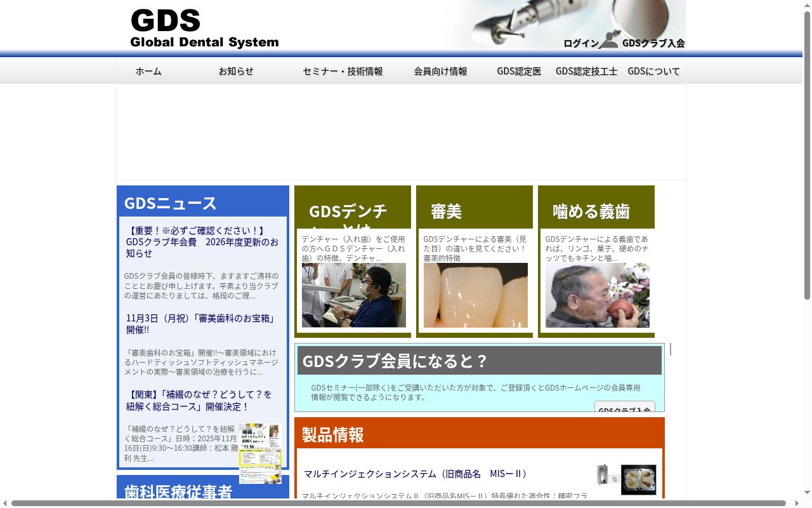Open the seminar flyer thumbnail in GDSニュース
The width and height of the screenshot is (812, 508).
click(260, 453)
